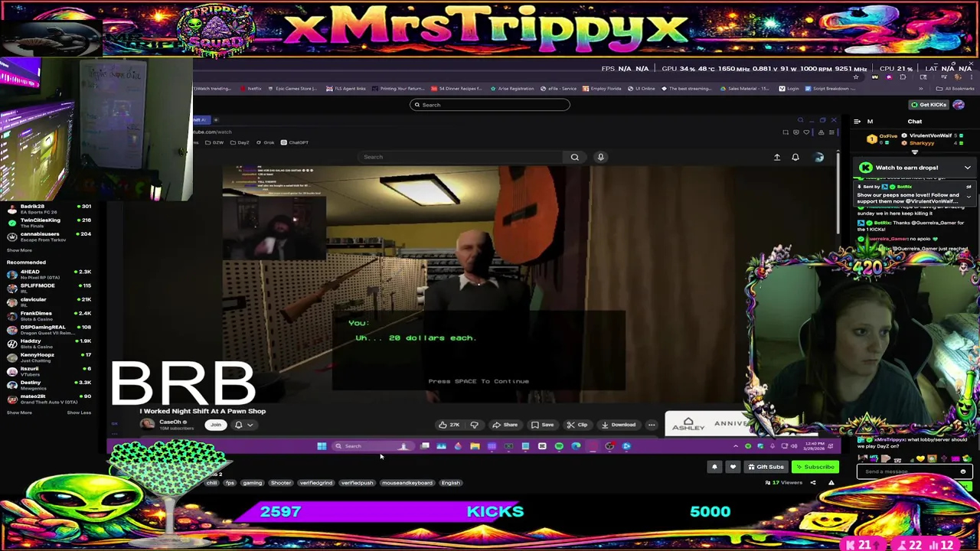Expand the pinned BotRix message chevron

point(969,196)
